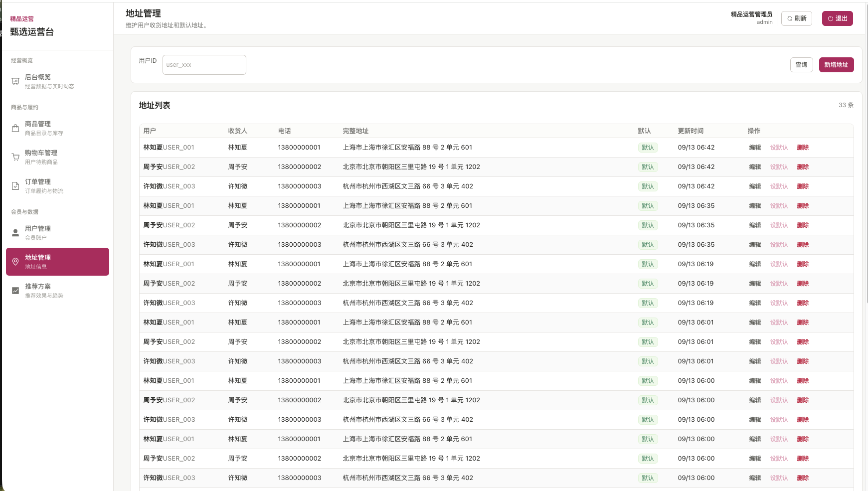
Task: Click the 购物车管理 cart icon
Action: pos(15,157)
